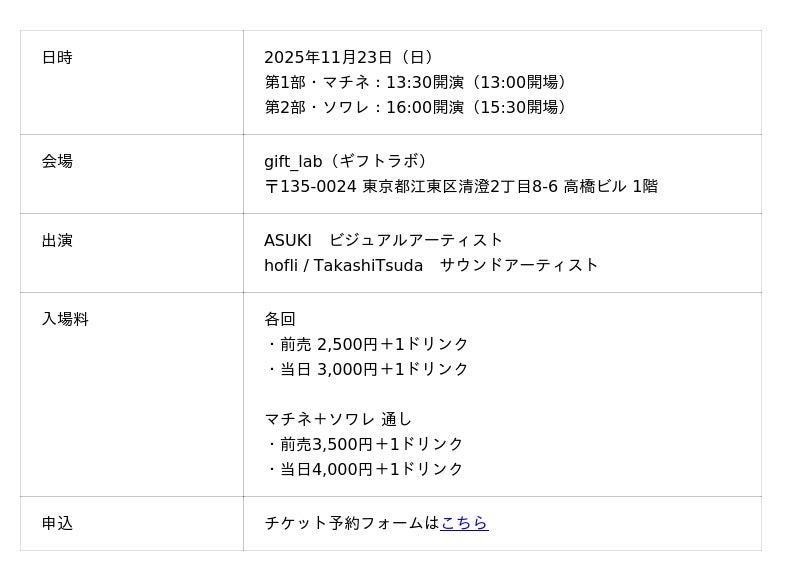The image size is (800, 581).
Task: Click the date 2025年11月23日（日）
Action: point(348,58)
